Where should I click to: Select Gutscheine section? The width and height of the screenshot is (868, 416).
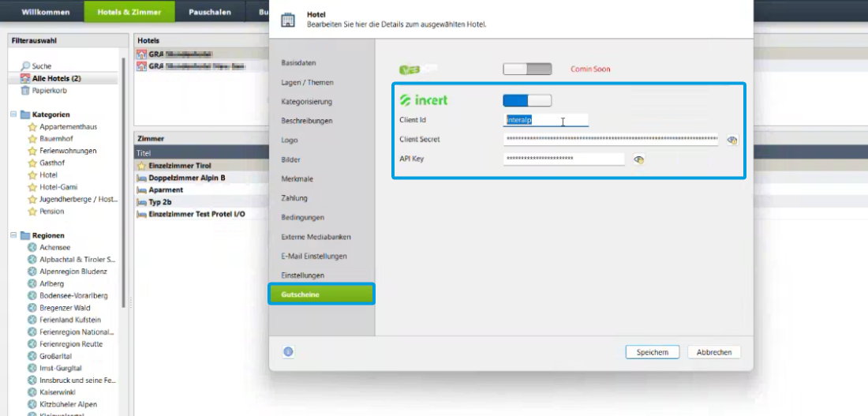(322, 294)
